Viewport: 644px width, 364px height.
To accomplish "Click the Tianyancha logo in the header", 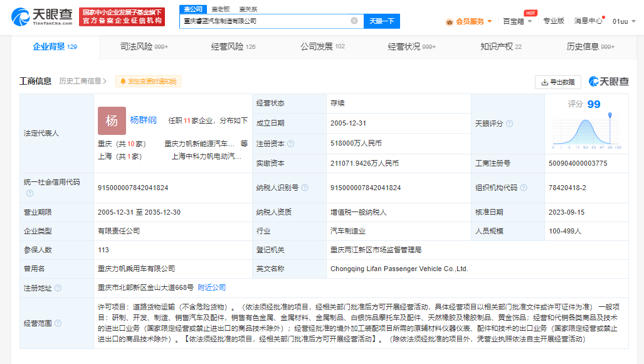I will [42, 17].
